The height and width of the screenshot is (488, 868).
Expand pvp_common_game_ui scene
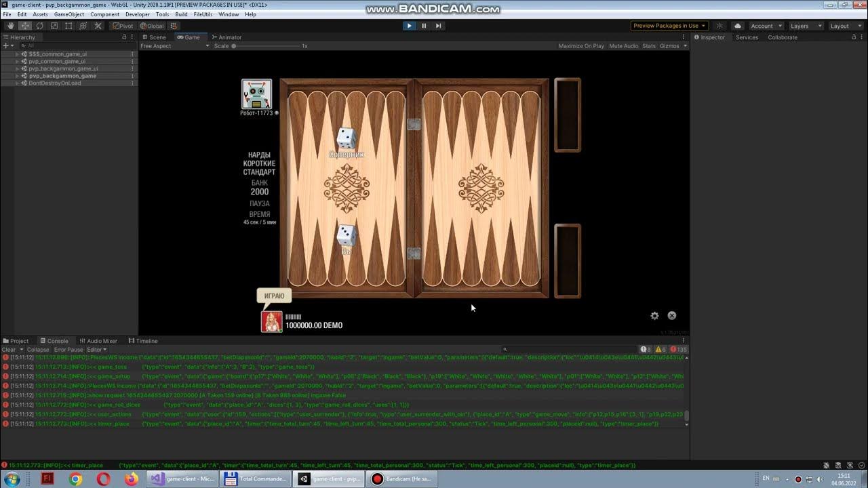(x=17, y=61)
